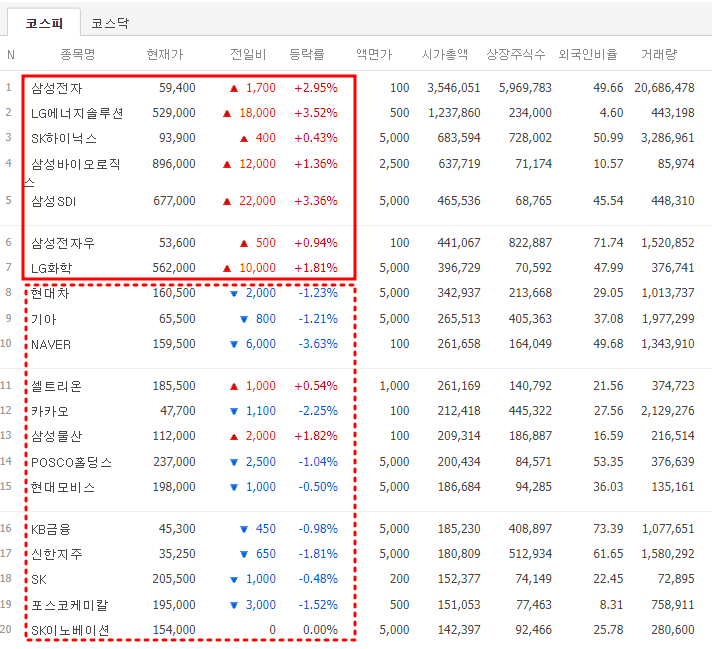Open the 카카오 stock link
The image size is (712, 649).
(x=50, y=411)
